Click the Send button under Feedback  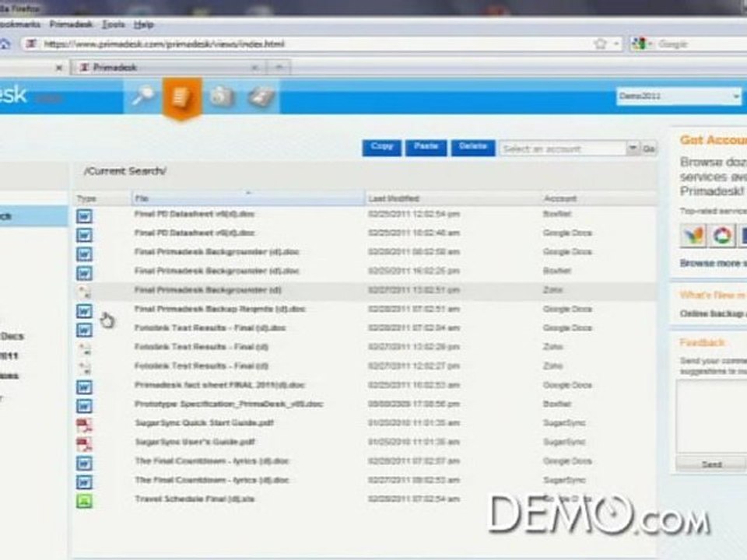[x=711, y=464]
